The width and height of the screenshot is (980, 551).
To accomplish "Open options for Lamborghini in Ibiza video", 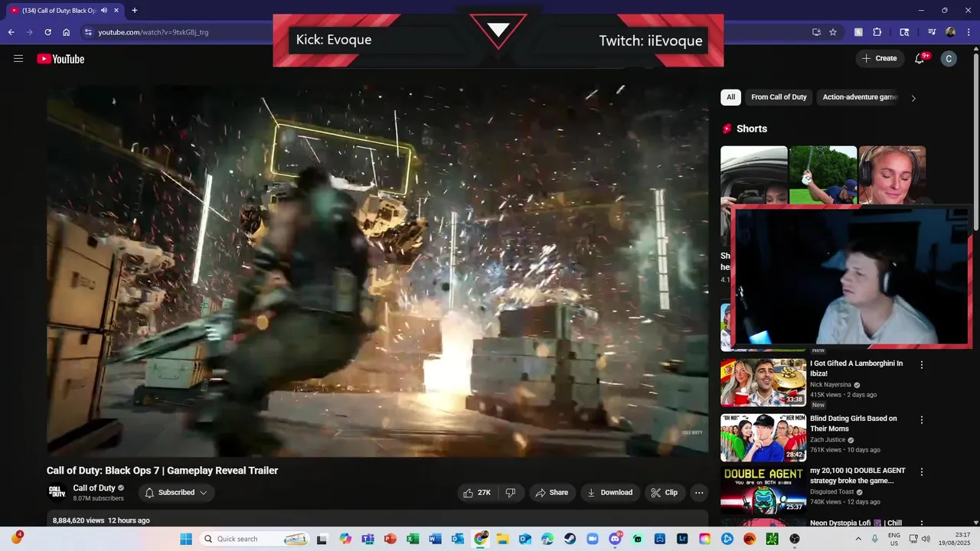I will click(x=921, y=365).
